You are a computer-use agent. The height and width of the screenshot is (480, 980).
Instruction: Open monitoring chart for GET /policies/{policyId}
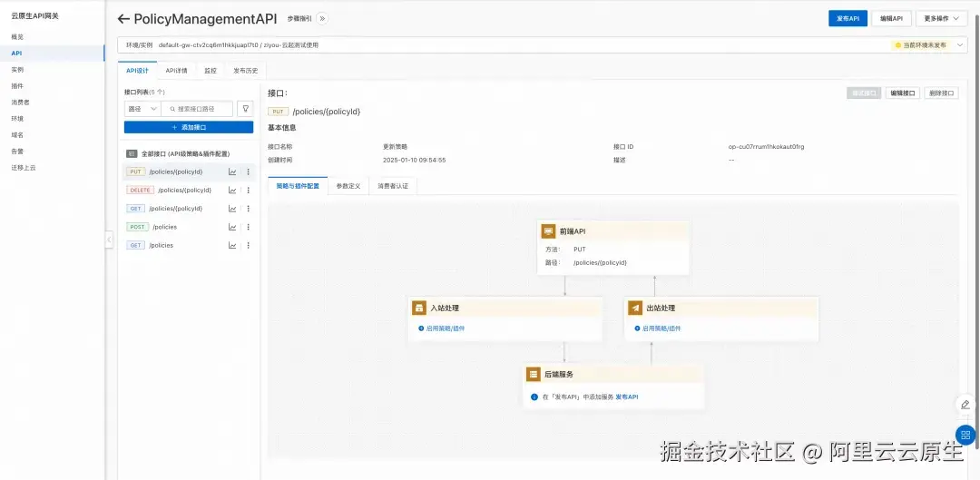pos(232,209)
